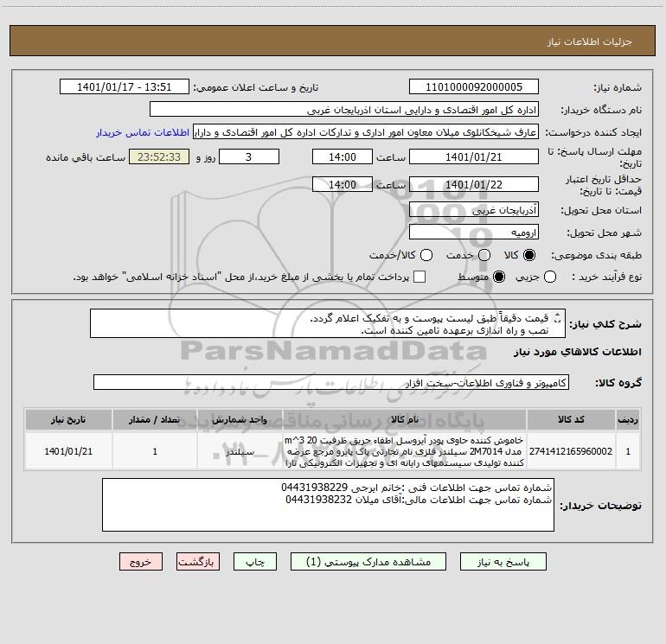Select the کالا radio button

pyautogui.click(x=529, y=255)
